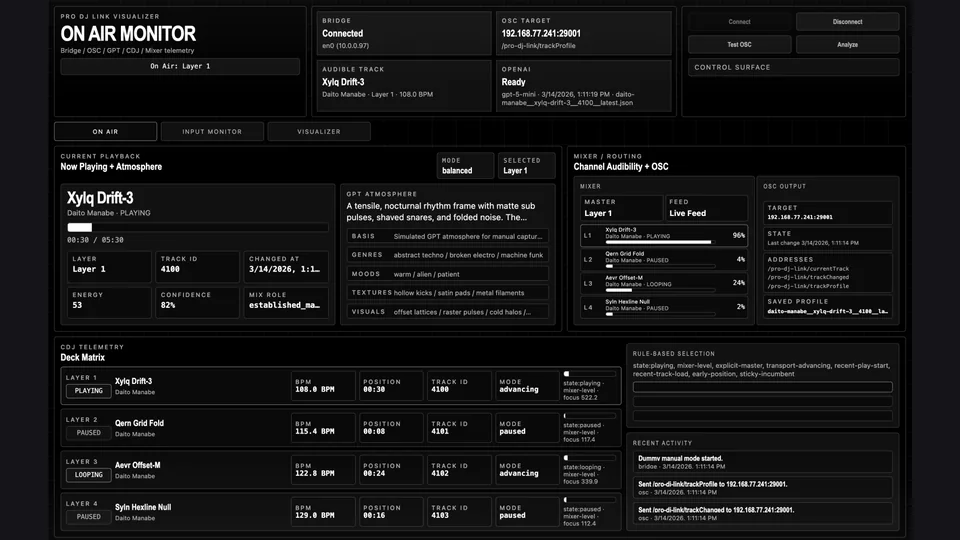Click the Mix Role established_ma… cell
Image resolution: width=960 pixels, height=540 pixels.
tap(285, 302)
